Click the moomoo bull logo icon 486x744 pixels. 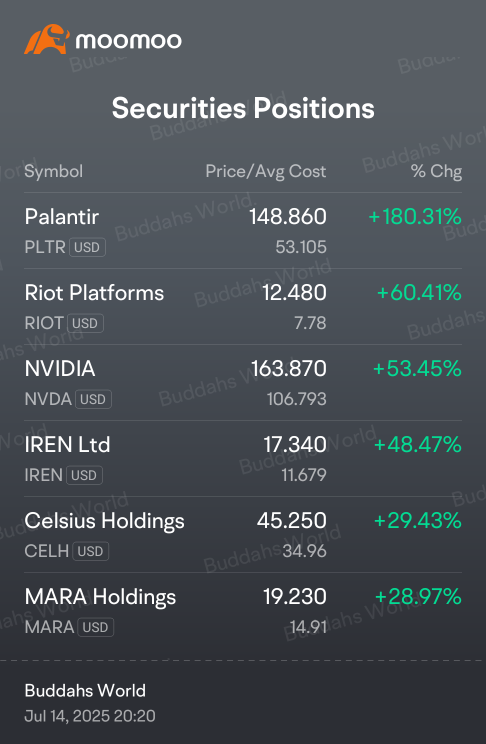point(47,39)
